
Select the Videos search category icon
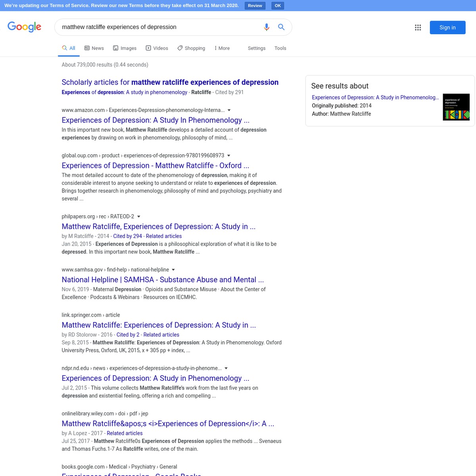coord(148,48)
